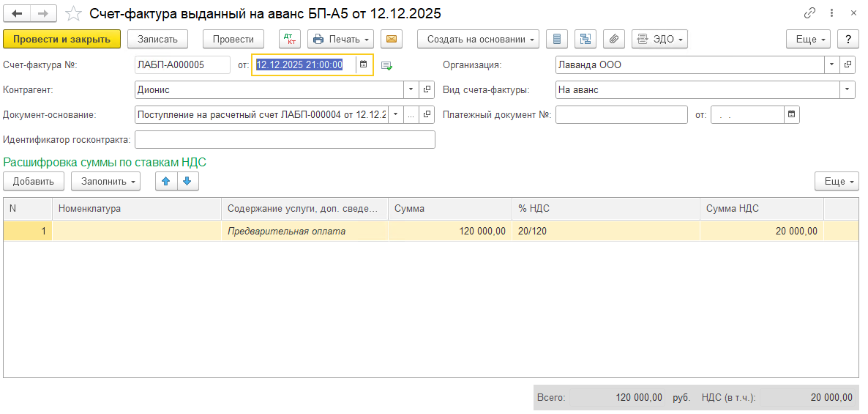Select the 20 000,00 cell in row 1
The height and width of the screenshot is (414, 868).
click(762, 231)
